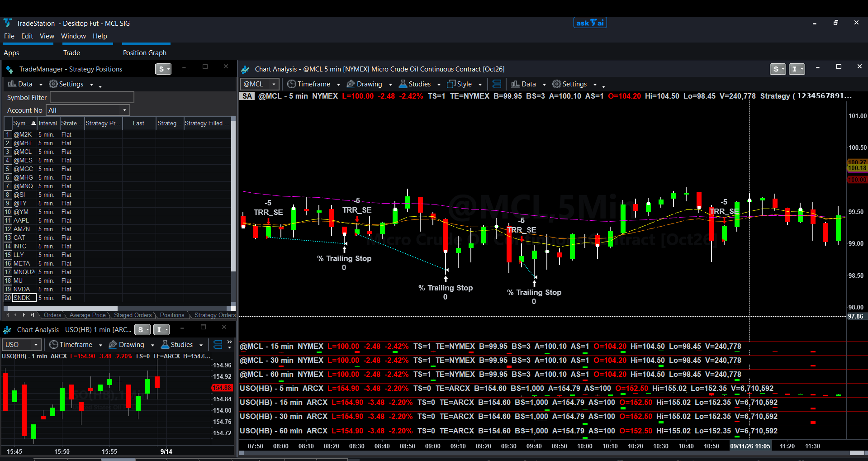Click the Studies flask icon on the @MCL chart
Viewport: 868px width, 461px height.
pyautogui.click(x=403, y=84)
